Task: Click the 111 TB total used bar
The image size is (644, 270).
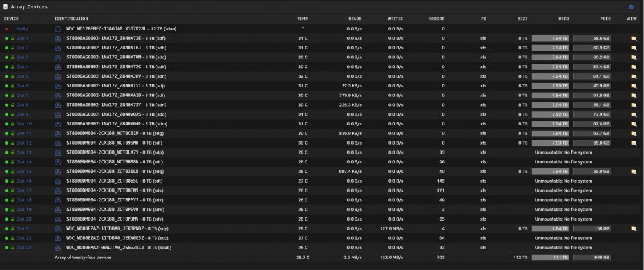Action: (x=551, y=258)
